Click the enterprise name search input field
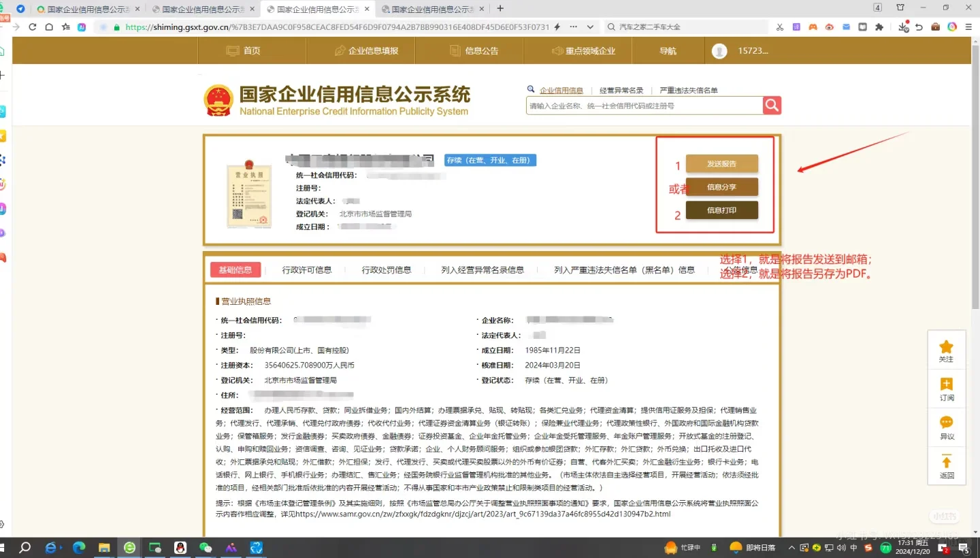The width and height of the screenshot is (980, 558). click(x=643, y=105)
